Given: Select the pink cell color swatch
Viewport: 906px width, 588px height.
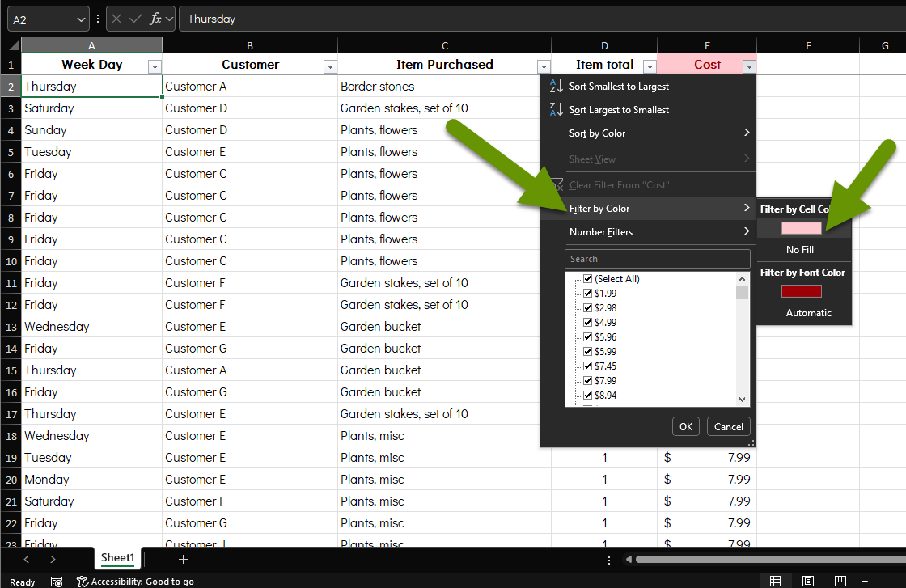Looking at the screenshot, I should click(x=802, y=227).
